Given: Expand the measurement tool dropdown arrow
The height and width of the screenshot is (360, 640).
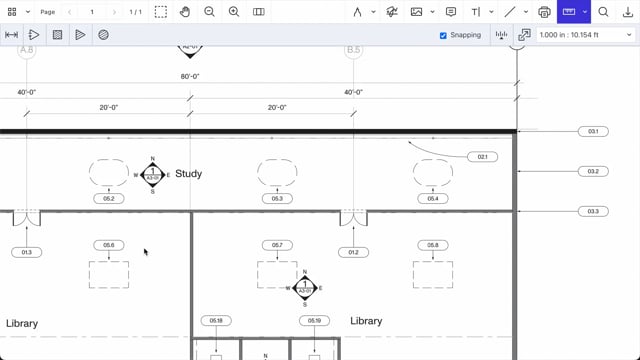Looking at the screenshot, I should [x=585, y=12].
